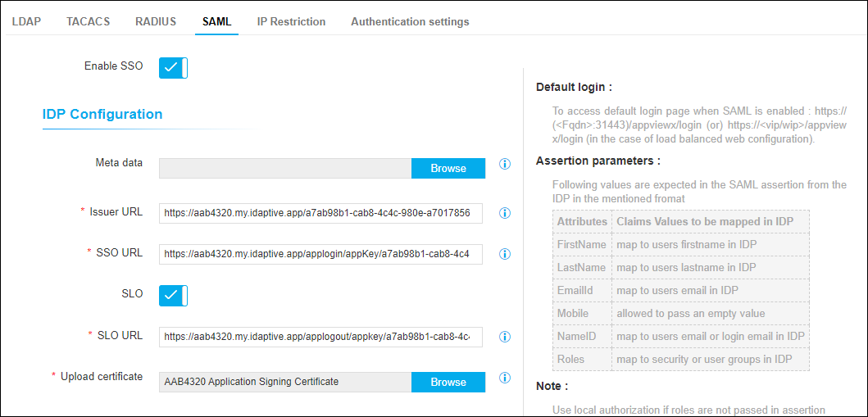868x417 pixels.
Task: Click the Mobile attribute cell
Action: 582,314
